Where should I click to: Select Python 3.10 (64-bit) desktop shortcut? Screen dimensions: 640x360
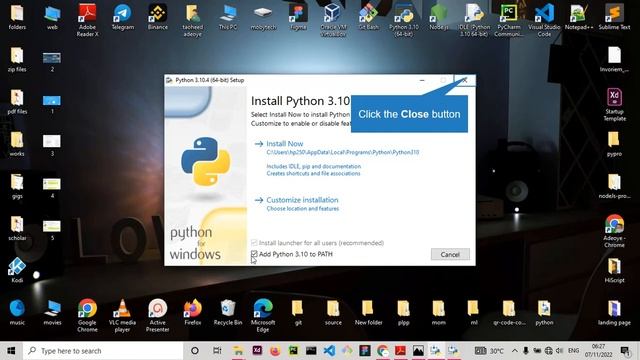403,20
